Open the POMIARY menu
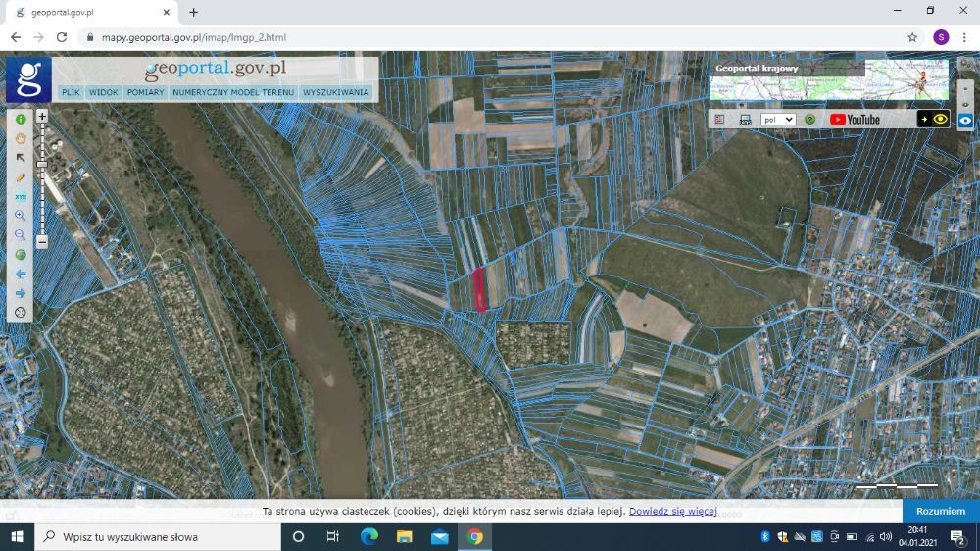Image resolution: width=980 pixels, height=551 pixels. point(146,92)
